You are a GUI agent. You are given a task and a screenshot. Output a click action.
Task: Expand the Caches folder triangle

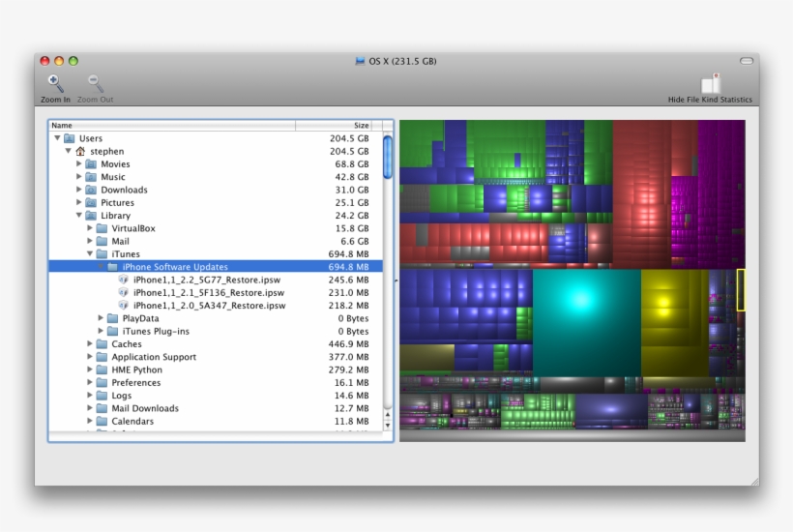[90, 344]
